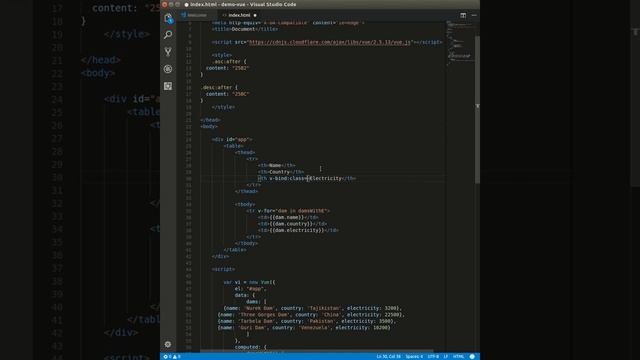Click the errors and warnings status indicator
Viewport: 640px width, 360px height.
tap(172, 356)
